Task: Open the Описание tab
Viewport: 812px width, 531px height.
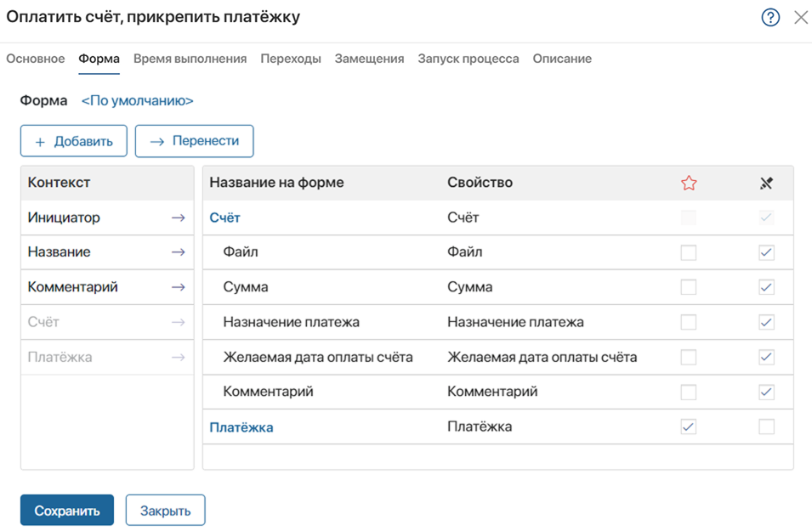Action: (x=562, y=59)
